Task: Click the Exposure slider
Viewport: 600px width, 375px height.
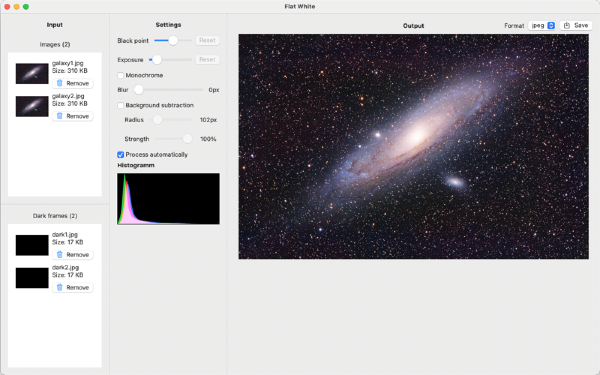Action: coord(170,60)
